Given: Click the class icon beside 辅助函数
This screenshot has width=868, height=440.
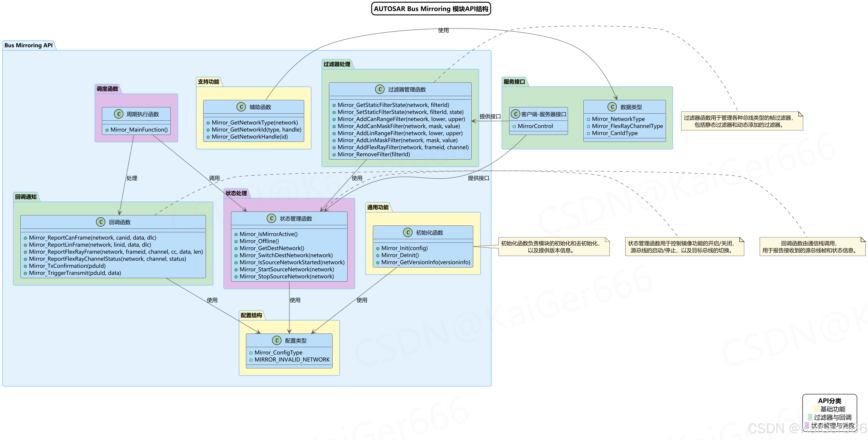Looking at the screenshot, I should [241, 107].
